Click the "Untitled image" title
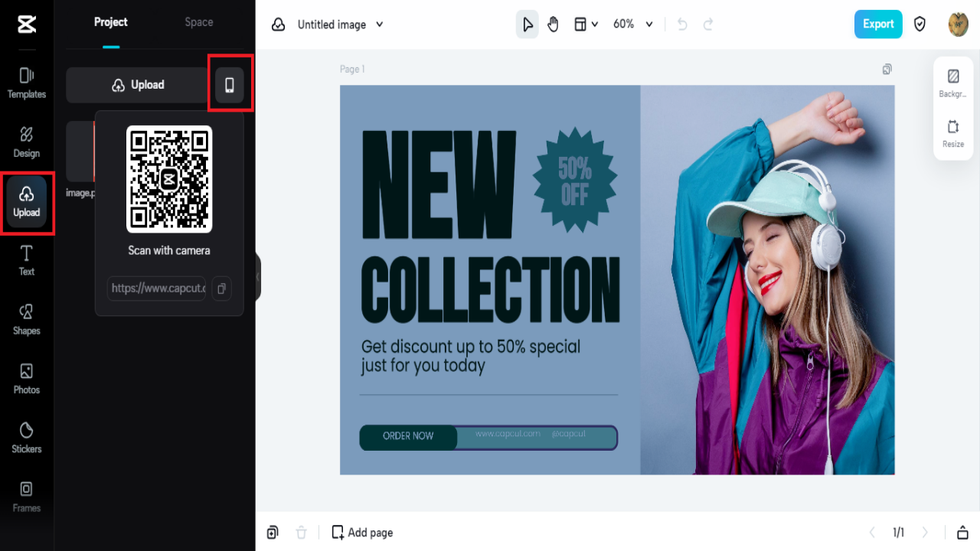Image resolution: width=980 pixels, height=551 pixels. click(332, 24)
